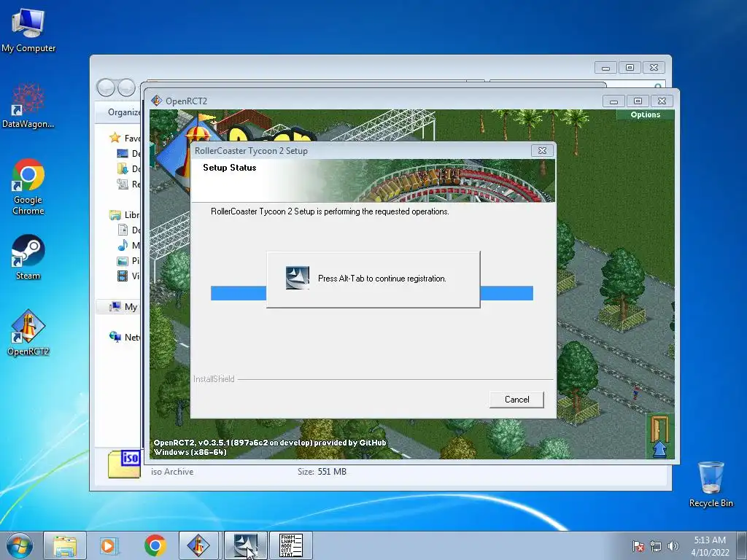Viewport: 747px width, 560px height.
Task: Minimize the Explorer window
Action: tap(605, 68)
